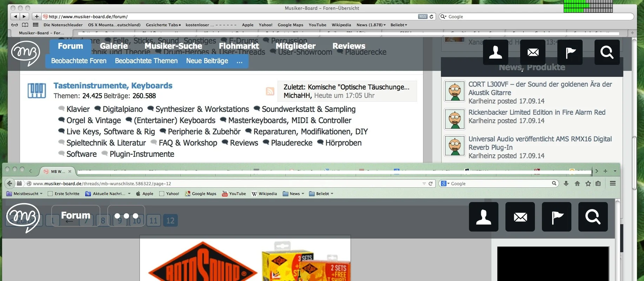Open Firefox's hamburger menu
This screenshot has width=644, height=281.
613,183
